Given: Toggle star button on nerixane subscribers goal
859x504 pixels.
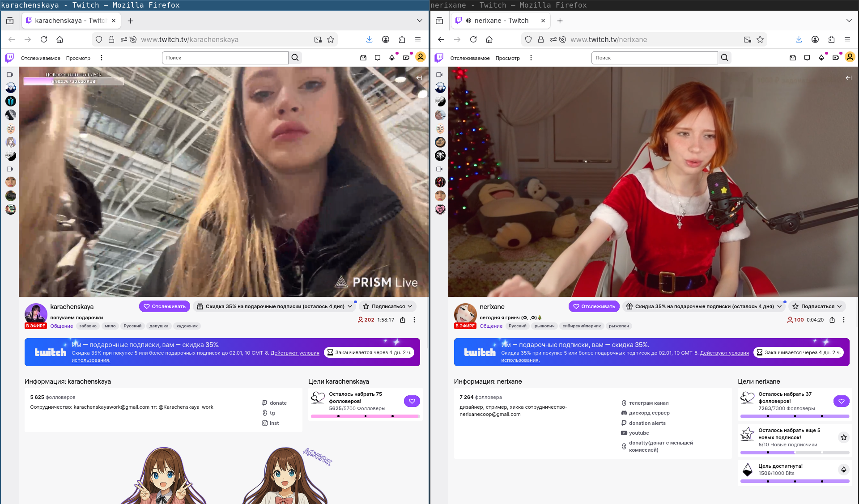Looking at the screenshot, I should [x=843, y=437].
